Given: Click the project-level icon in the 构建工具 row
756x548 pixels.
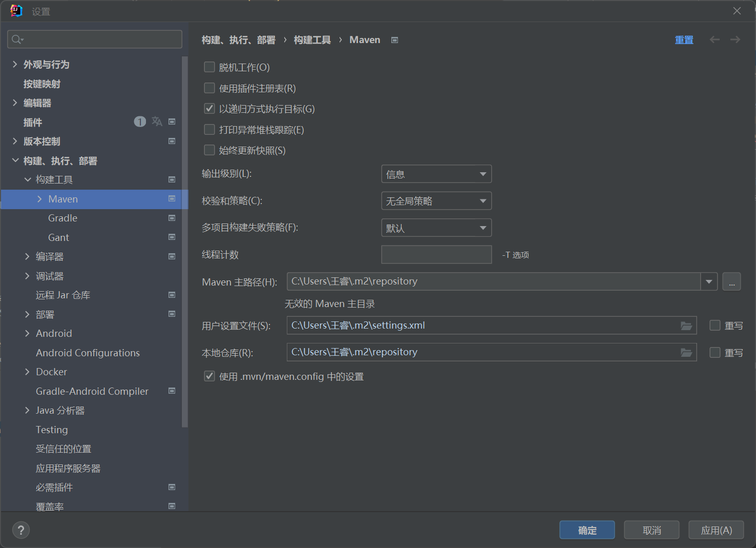Looking at the screenshot, I should coord(172,179).
